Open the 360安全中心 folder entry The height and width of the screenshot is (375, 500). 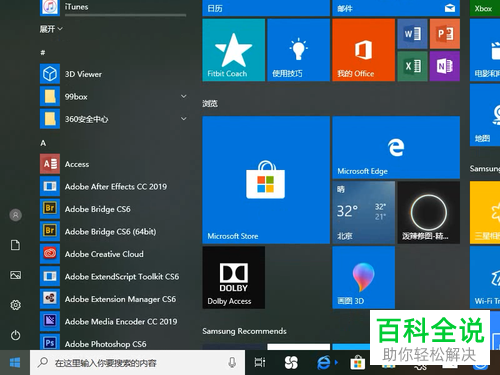click(x=113, y=119)
